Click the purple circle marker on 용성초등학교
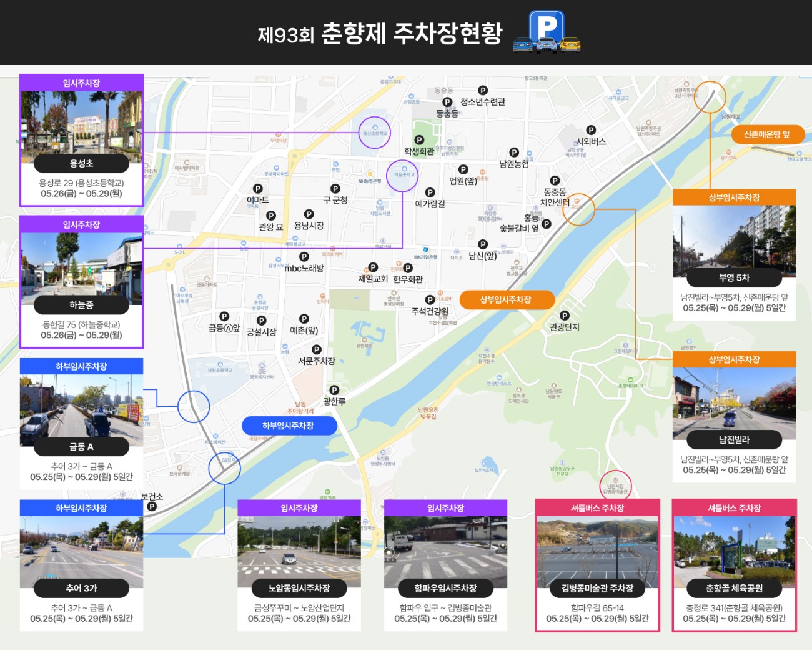The image size is (812, 650). 375,132
